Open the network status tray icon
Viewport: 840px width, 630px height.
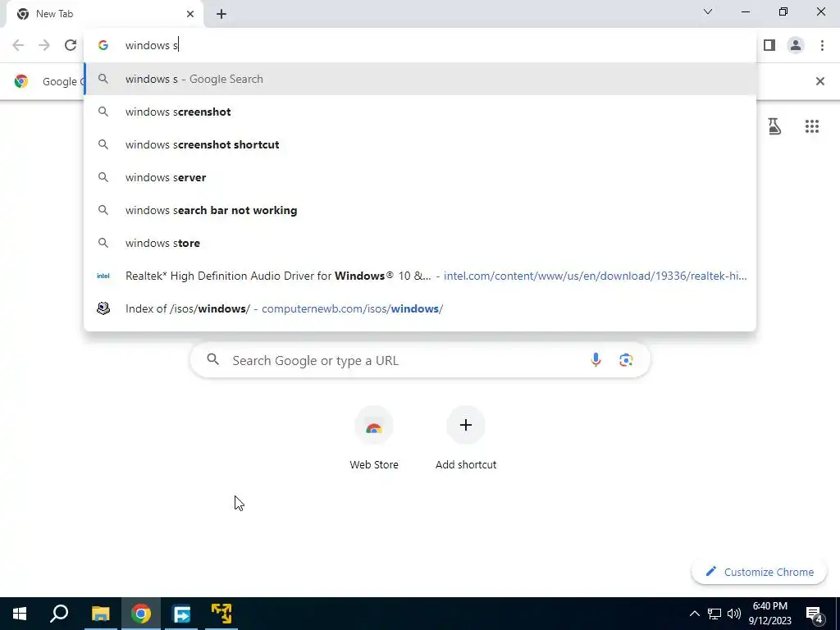tap(714, 614)
